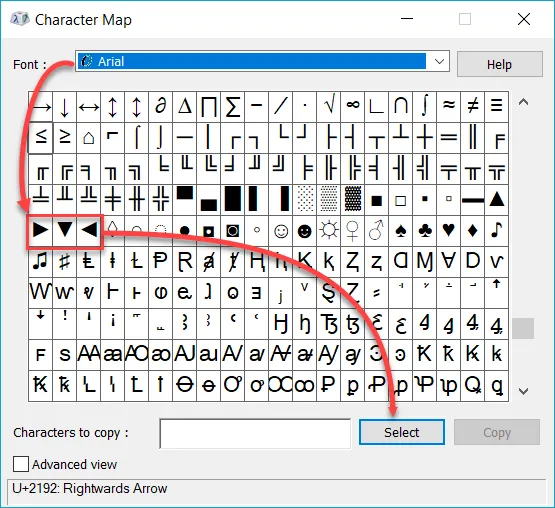
Task: Select the black diamond suit
Action: [x=473, y=231]
